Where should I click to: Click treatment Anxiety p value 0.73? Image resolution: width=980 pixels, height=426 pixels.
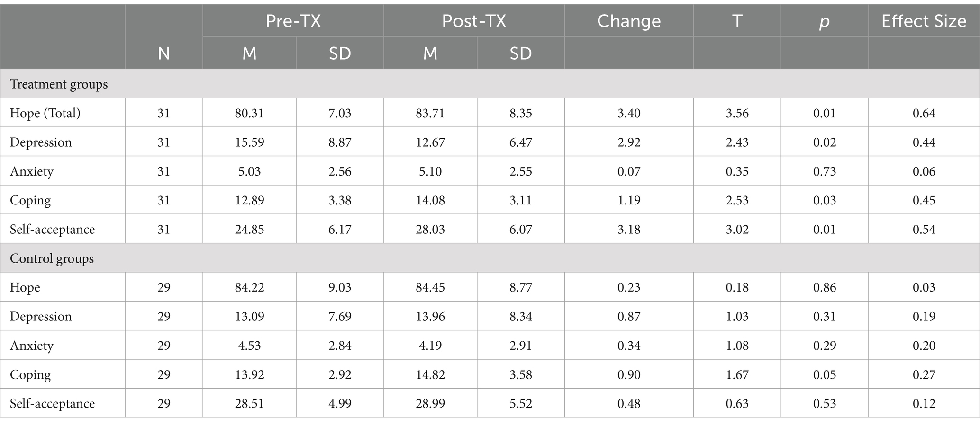[824, 171]
